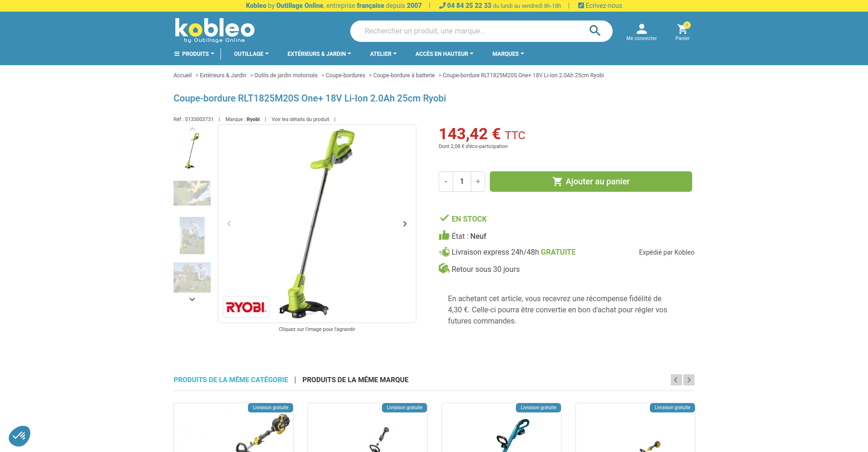Click the search magnifier icon
Viewport: 868px width, 452px height.
[594, 31]
